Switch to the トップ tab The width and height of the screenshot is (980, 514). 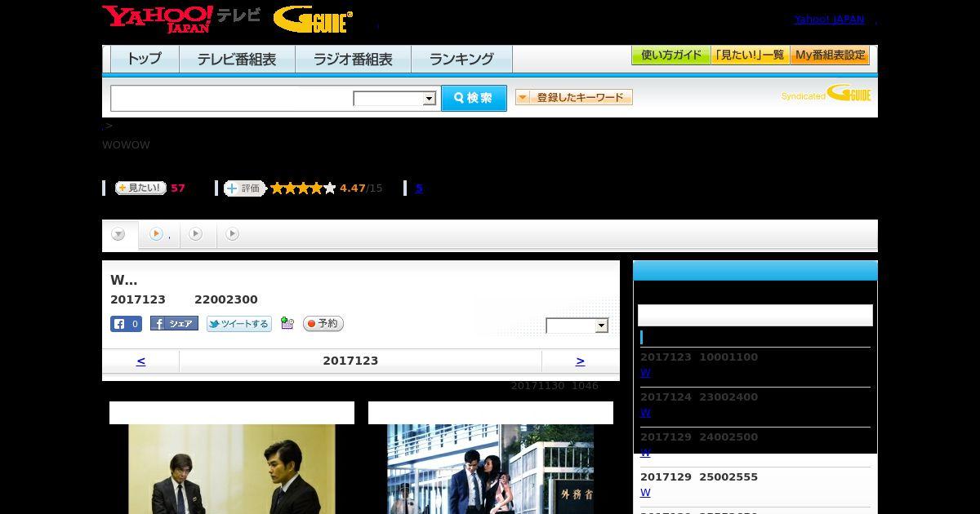click(145, 60)
